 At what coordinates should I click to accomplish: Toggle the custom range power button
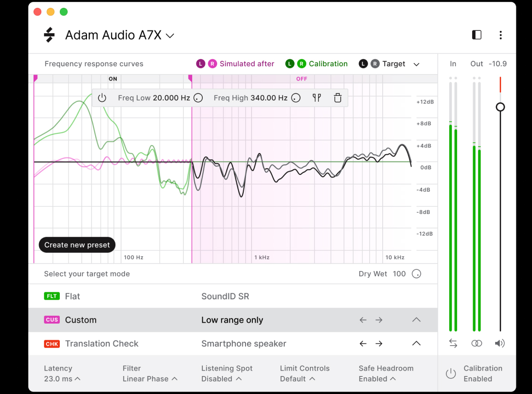(x=102, y=98)
